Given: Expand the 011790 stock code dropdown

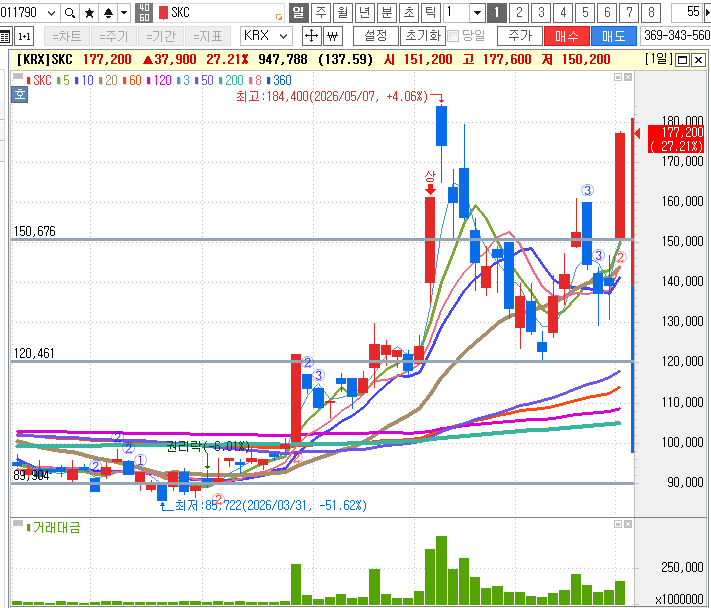Looking at the screenshot, I should 51,13.
